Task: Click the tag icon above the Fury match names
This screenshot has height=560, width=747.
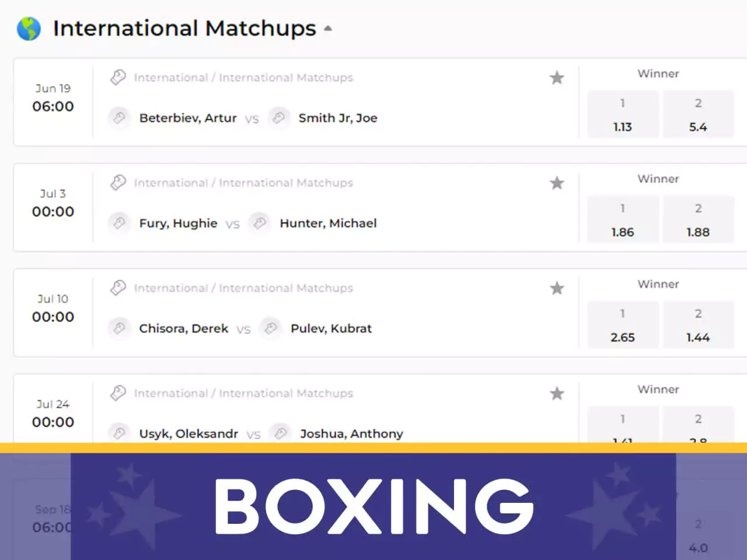Action: click(118, 183)
